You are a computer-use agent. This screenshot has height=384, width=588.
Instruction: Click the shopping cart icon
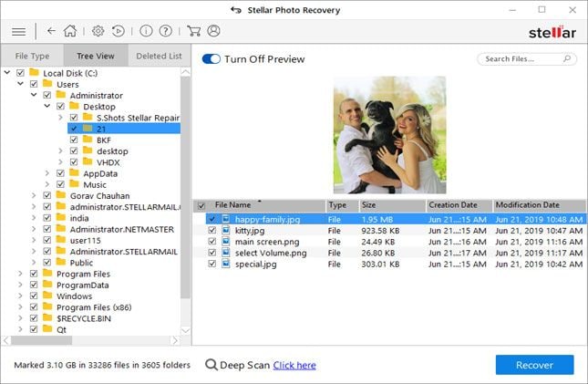[193, 31]
